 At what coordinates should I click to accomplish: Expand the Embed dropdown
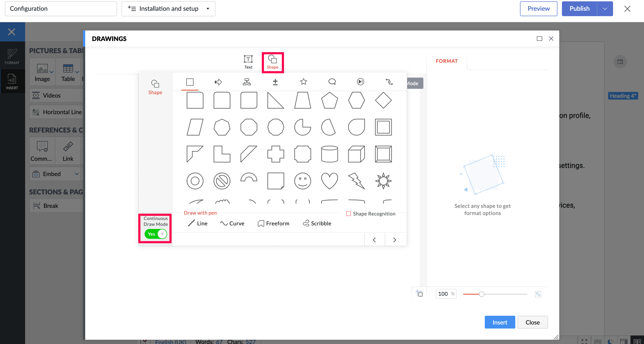[76, 174]
